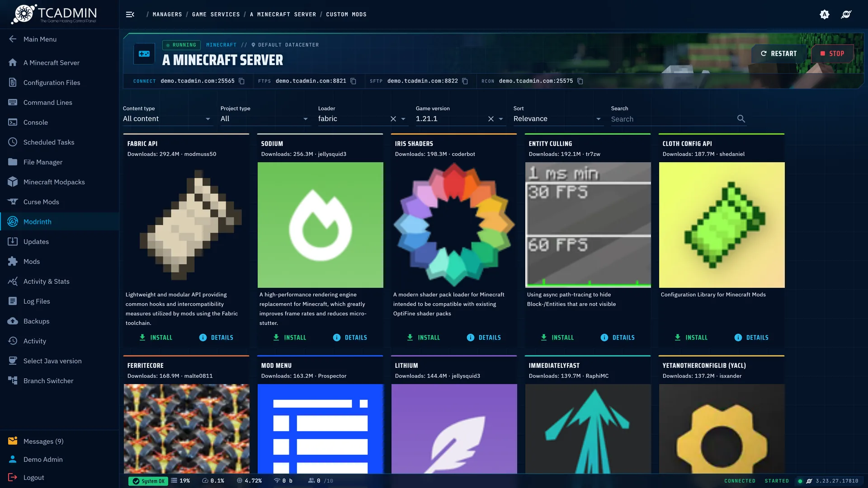Clear the Game version 1.21.1 selection
The width and height of the screenshot is (868, 488).
[491, 119]
